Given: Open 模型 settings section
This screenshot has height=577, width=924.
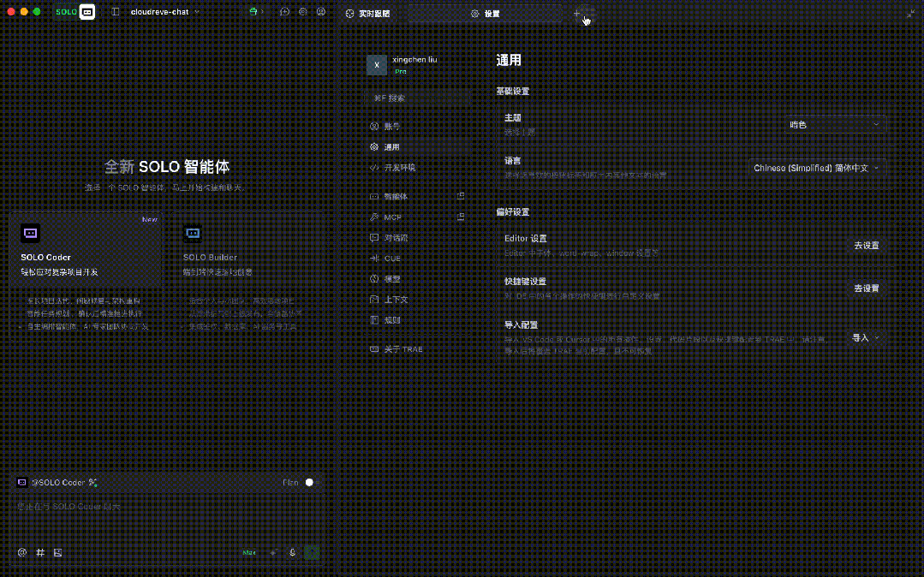Looking at the screenshot, I should (x=419, y=279).
